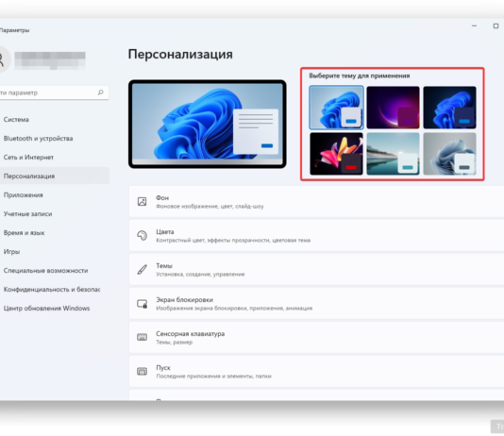Click the Фон picture icon
The height and width of the screenshot is (436, 504).
click(x=143, y=202)
